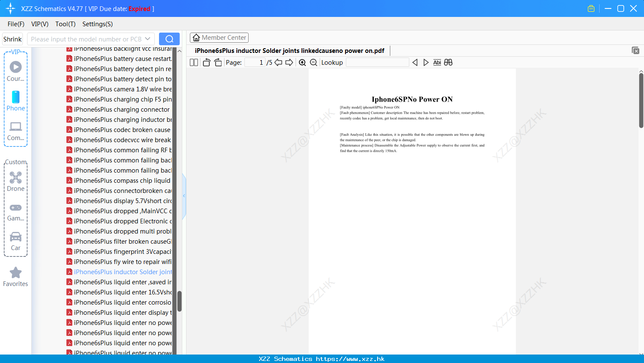Image resolution: width=644 pixels, height=363 pixels.
Task: Rotate page counterclockwise
Action: (206, 63)
